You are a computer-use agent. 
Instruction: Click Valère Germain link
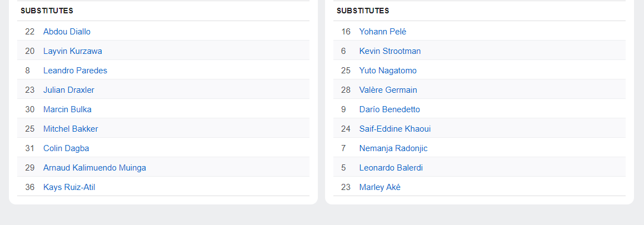tap(388, 90)
